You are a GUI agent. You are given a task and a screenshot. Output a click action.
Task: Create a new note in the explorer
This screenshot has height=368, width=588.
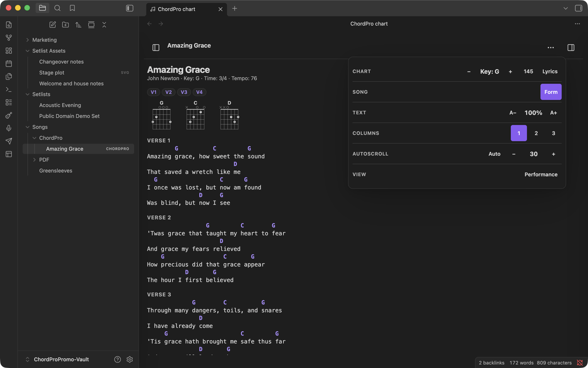tap(53, 25)
